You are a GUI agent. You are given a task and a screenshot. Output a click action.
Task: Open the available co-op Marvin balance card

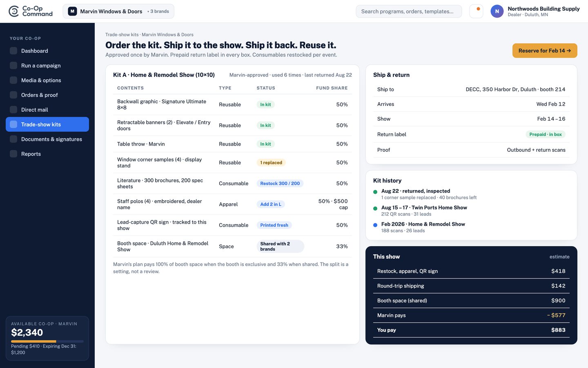click(47, 338)
